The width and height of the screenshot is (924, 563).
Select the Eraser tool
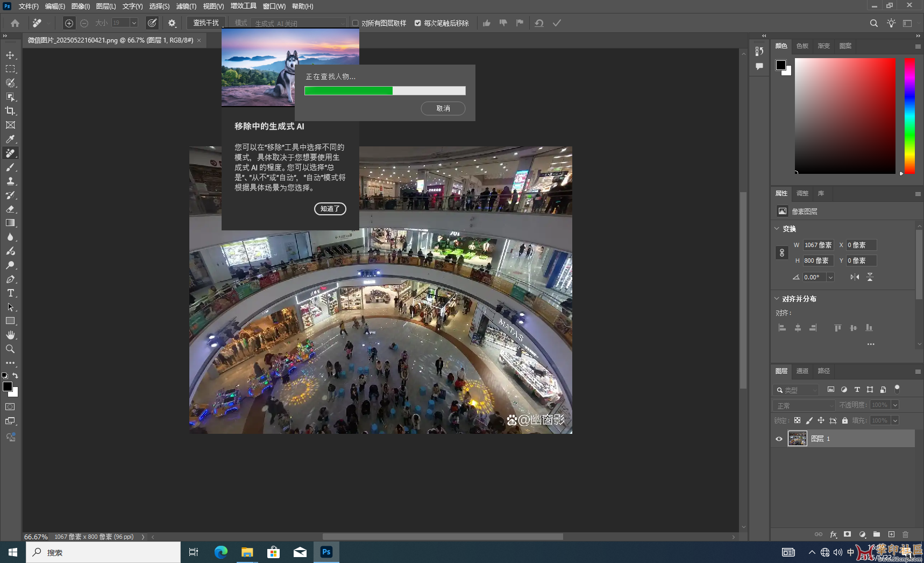pos(10,209)
